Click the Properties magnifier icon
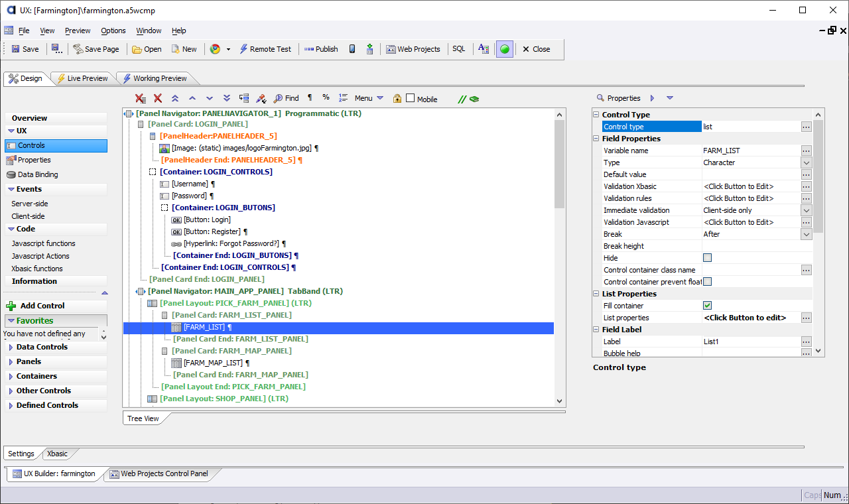 601,97
